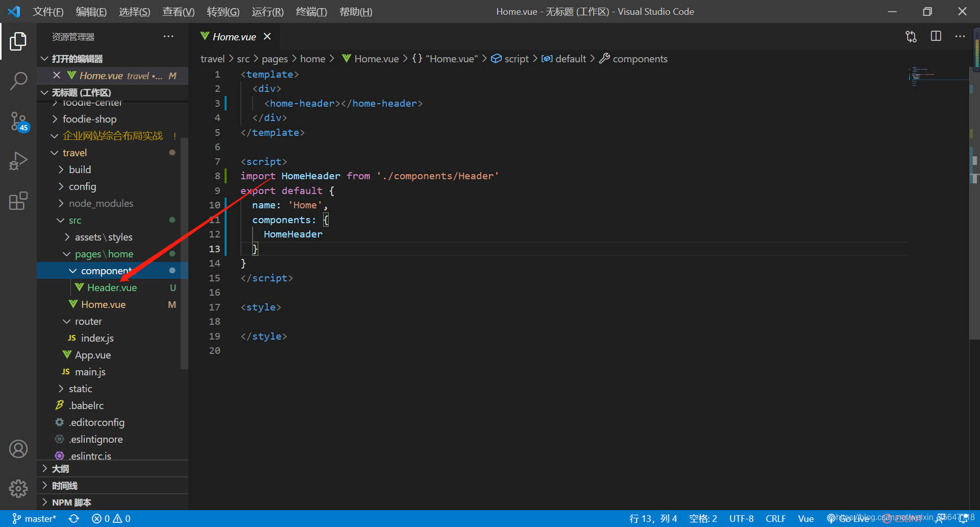The height and width of the screenshot is (527, 980).
Task: Change encoding via UTF-8
Action: [x=741, y=519]
